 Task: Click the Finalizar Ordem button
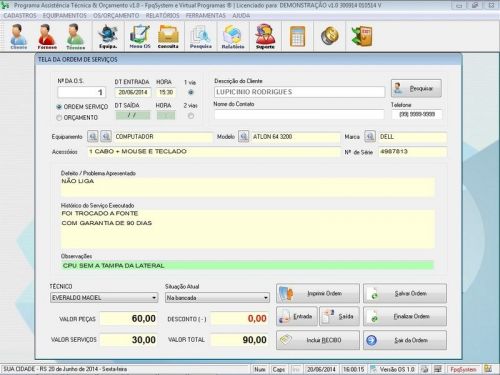pyautogui.click(x=405, y=316)
